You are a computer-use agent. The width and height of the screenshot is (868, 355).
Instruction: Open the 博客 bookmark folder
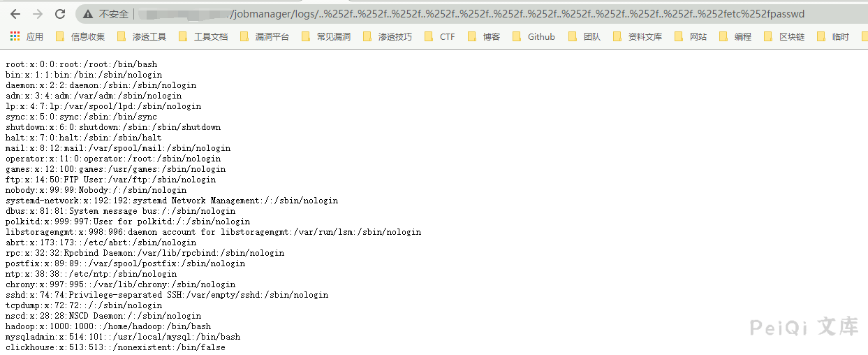click(484, 37)
